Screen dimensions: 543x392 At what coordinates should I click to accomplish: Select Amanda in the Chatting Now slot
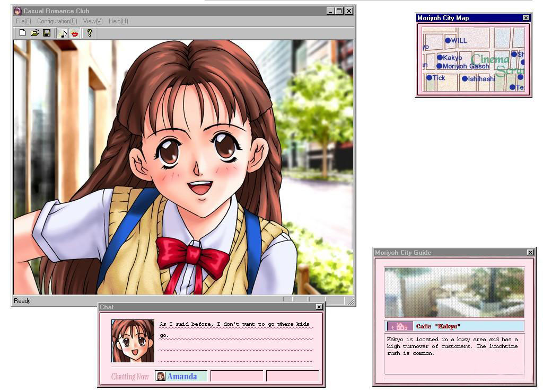tap(181, 377)
